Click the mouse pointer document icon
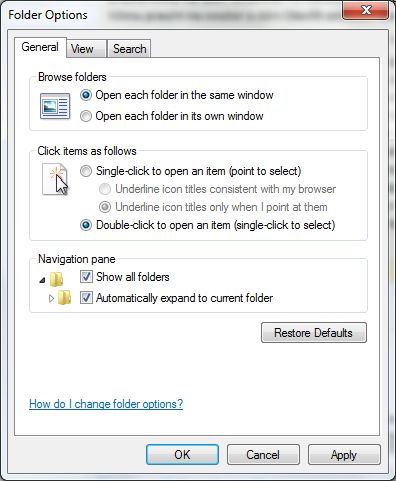 (x=55, y=179)
